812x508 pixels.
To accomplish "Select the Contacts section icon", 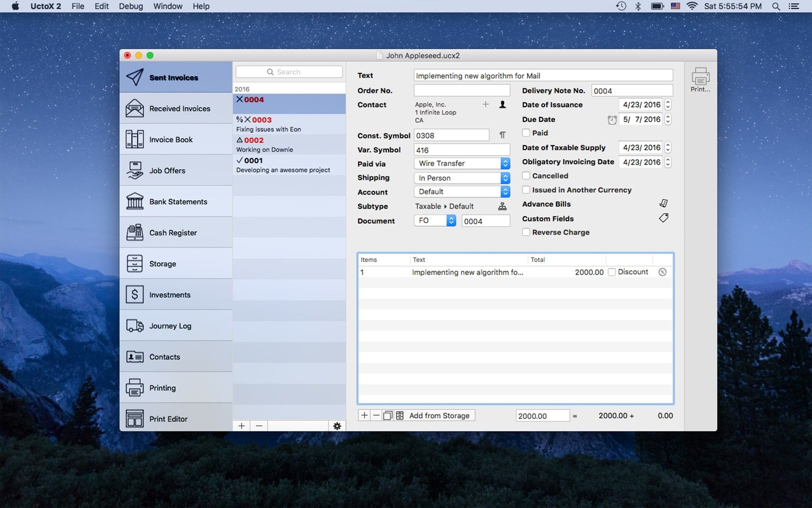I will click(x=134, y=356).
